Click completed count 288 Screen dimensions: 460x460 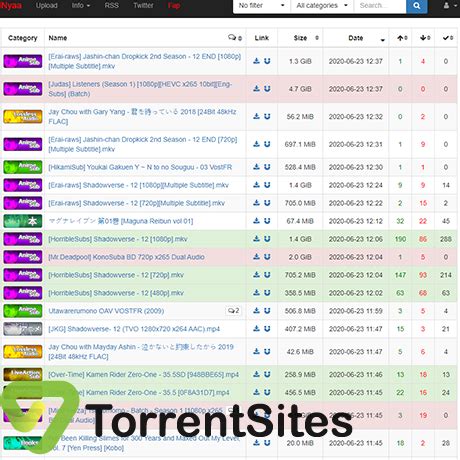pyautogui.click(x=446, y=239)
